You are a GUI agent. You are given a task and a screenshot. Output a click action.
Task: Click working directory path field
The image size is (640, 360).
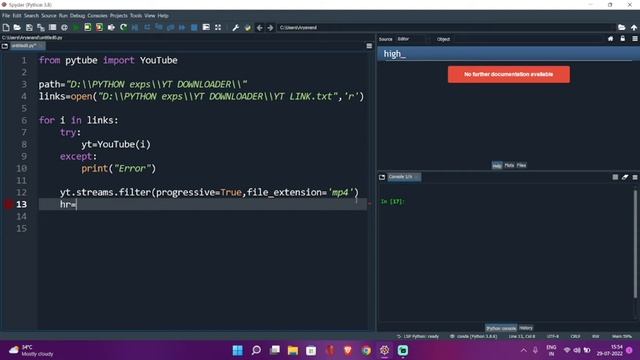point(445,27)
